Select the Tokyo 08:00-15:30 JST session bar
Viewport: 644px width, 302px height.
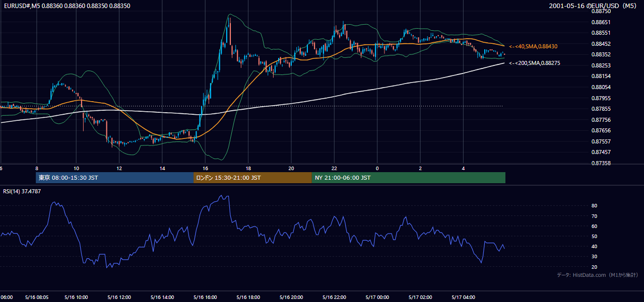pos(114,178)
